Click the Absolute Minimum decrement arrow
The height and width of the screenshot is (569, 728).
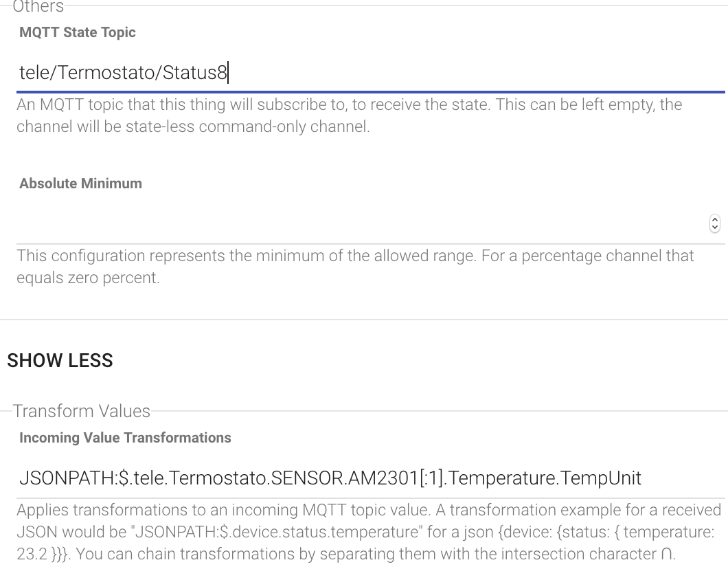pyautogui.click(x=714, y=227)
